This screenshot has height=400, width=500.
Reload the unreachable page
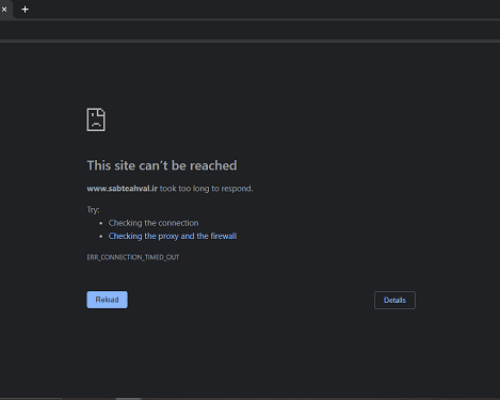pos(107,300)
